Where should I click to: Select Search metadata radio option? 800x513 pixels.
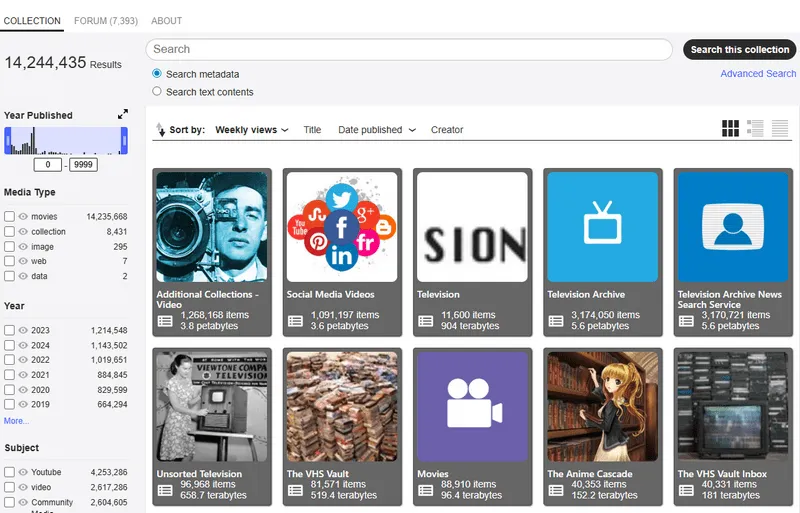(157, 74)
